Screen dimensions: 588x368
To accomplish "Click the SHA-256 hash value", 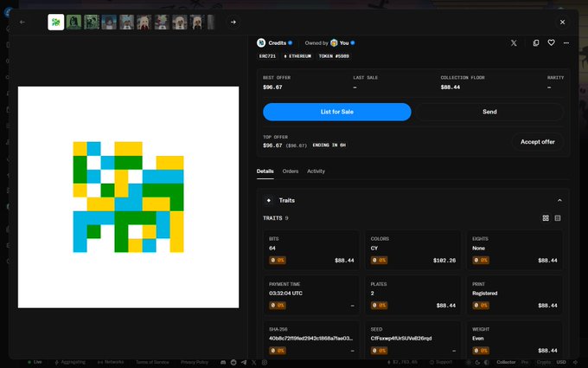I will [x=311, y=339].
